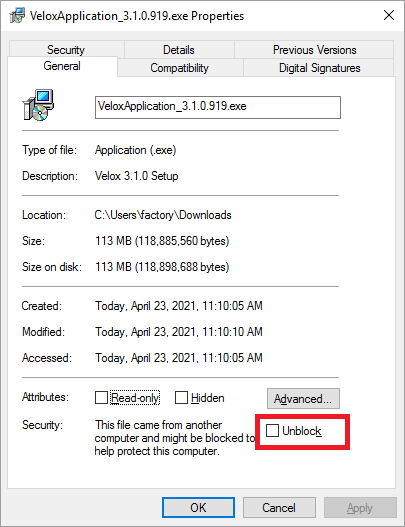Switch to the Compatibility tab
This screenshot has width=405, height=527.
pyautogui.click(x=179, y=68)
